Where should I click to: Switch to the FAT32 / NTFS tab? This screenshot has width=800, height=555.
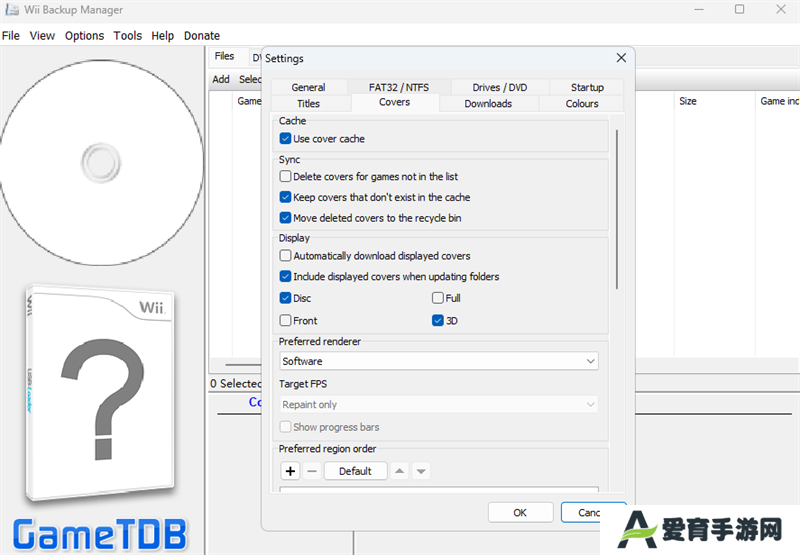399,87
